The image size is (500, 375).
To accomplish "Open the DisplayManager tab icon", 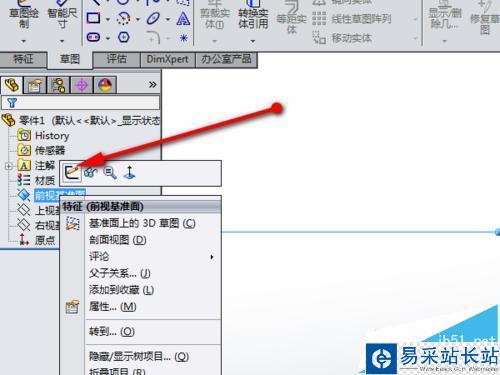I will tap(105, 85).
